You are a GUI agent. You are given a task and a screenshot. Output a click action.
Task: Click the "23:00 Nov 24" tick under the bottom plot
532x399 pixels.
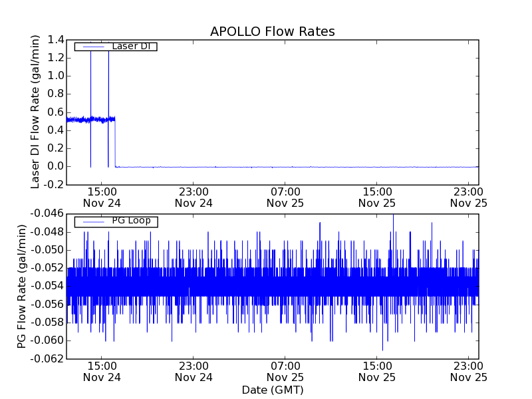[194, 371]
